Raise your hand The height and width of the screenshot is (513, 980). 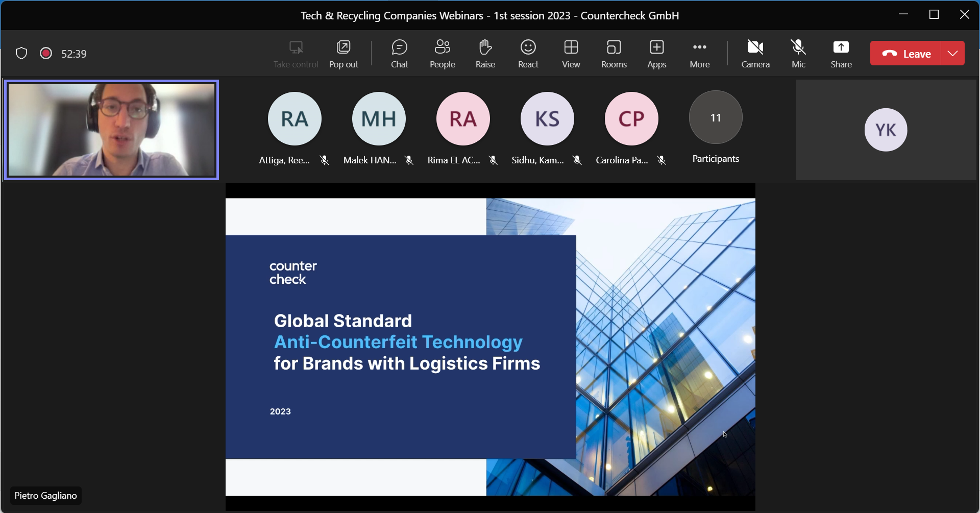pyautogui.click(x=485, y=54)
